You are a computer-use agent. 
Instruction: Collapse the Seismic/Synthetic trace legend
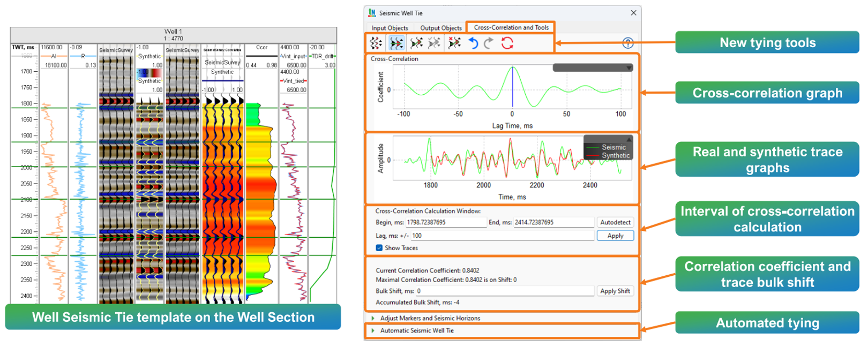pyautogui.click(x=629, y=139)
